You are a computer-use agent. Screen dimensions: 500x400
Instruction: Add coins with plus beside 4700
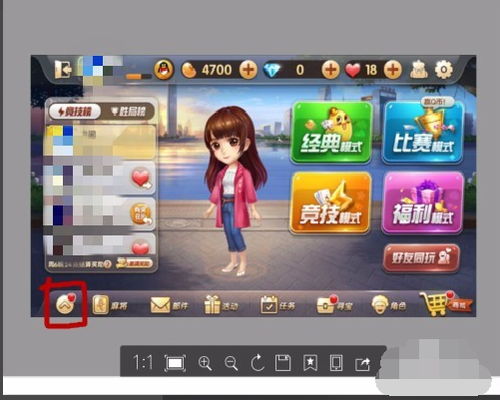click(248, 70)
